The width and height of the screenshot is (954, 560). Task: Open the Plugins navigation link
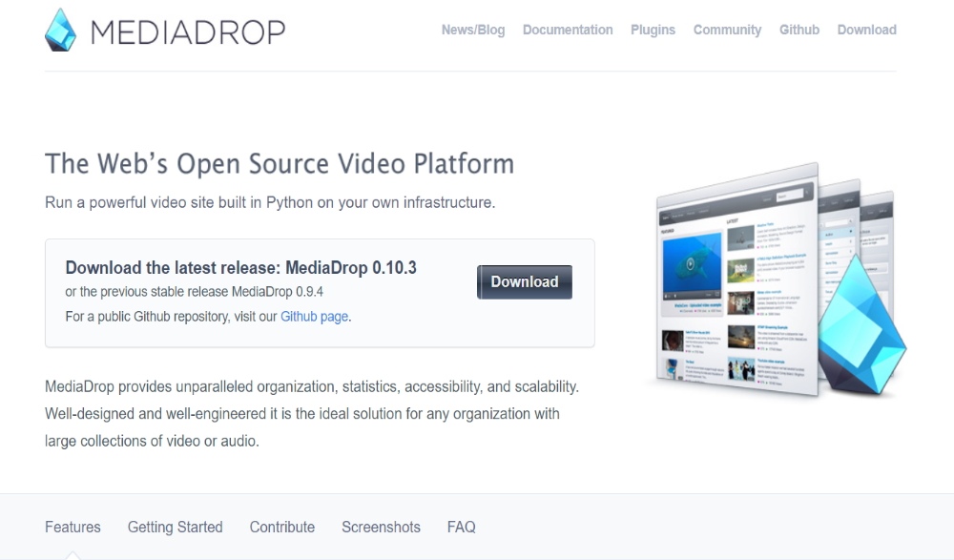pyautogui.click(x=653, y=30)
